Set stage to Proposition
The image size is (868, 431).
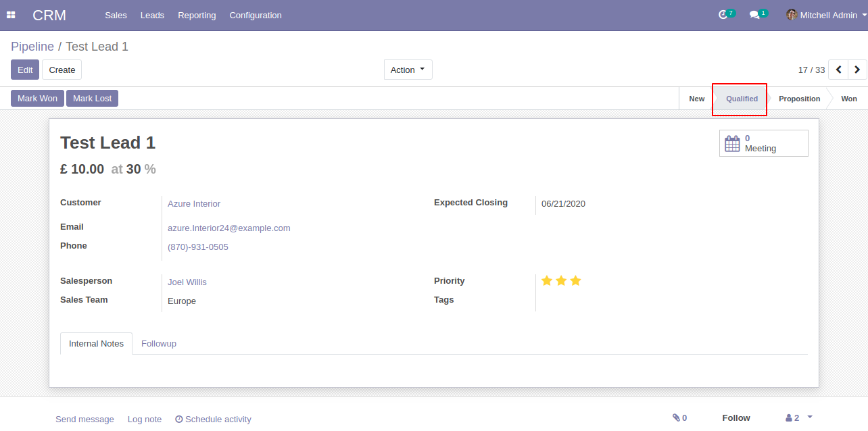799,99
